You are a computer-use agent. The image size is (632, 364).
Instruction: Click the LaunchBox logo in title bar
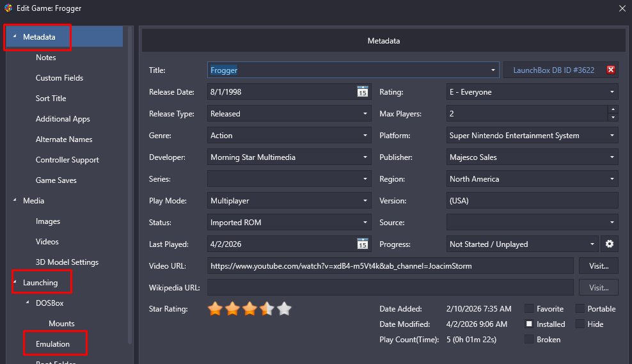8,8
